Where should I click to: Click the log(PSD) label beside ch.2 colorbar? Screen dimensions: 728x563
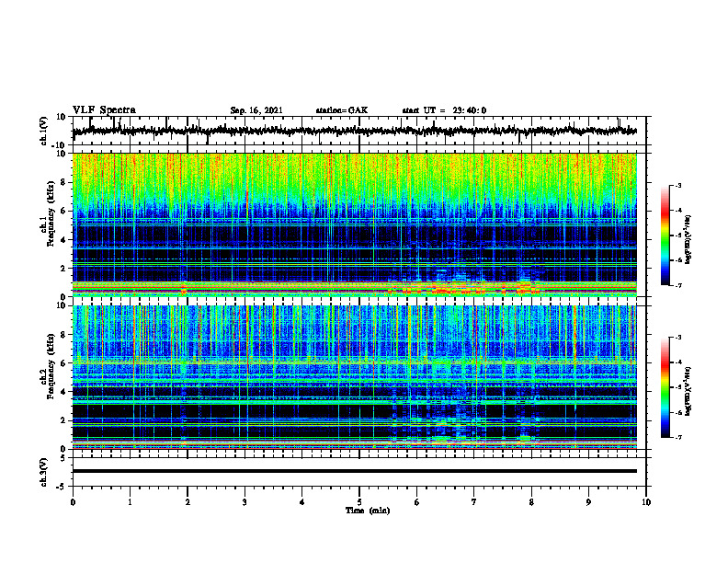point(688,390)
